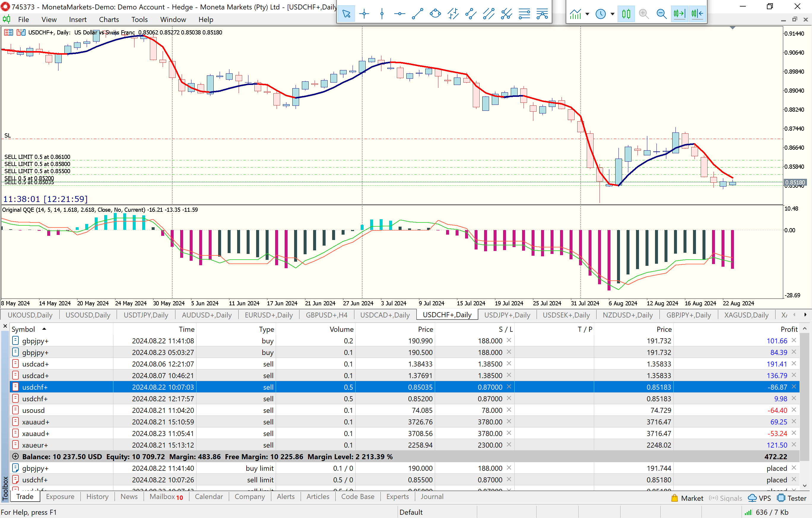Viewport: 812px width, 518px height.
Task: Toggle the chart shift button
Action: coord(697,14)
